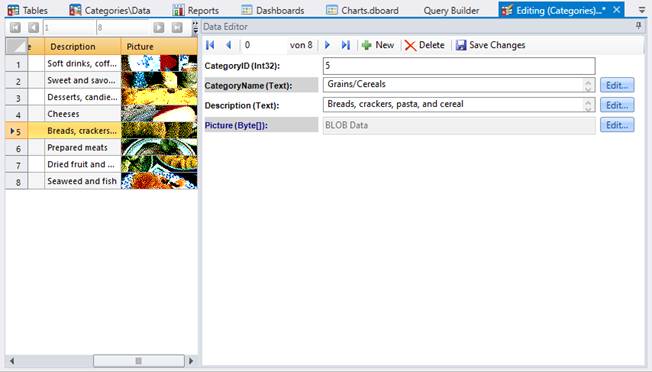Click picture thumbnail in Soft drinks row

pyautogui.click(x=159, y=64)
